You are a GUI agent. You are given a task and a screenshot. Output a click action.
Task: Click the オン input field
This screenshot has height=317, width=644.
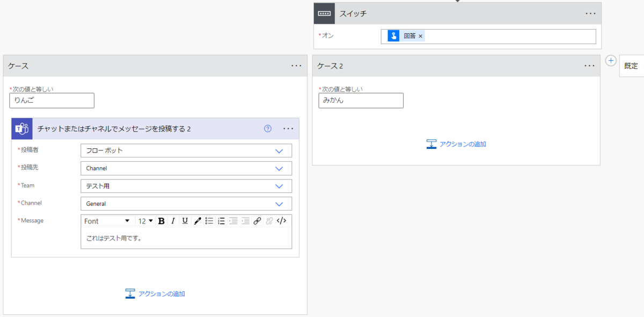coord(488,37)
